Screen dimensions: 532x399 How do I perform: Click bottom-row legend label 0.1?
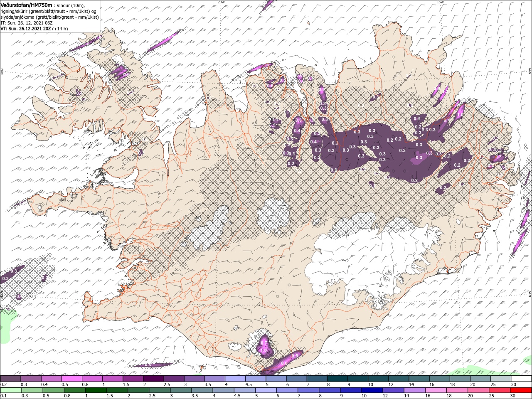[x=4, y=396]
